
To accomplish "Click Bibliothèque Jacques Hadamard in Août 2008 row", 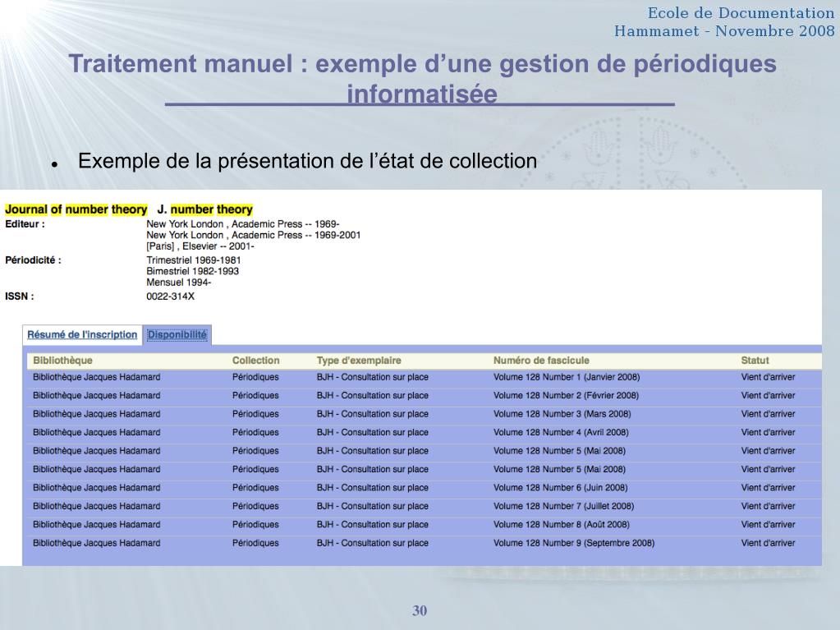I will [x=96, y=525].
